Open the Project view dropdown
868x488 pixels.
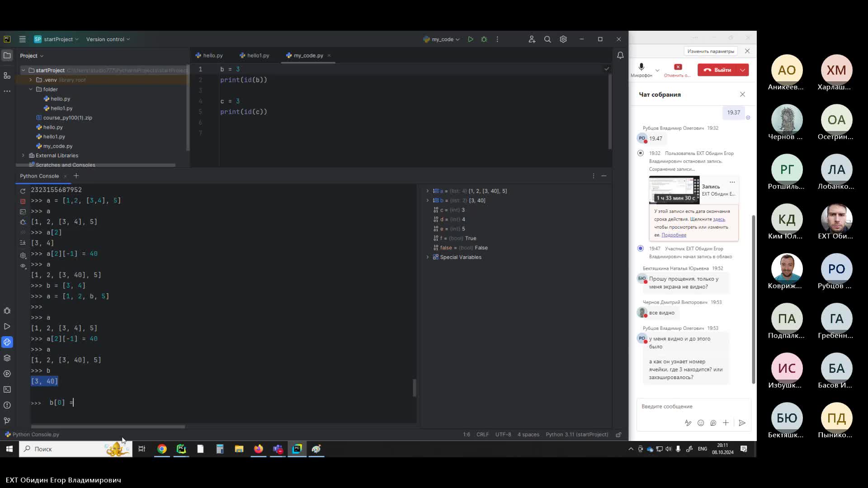pos(32,56)
